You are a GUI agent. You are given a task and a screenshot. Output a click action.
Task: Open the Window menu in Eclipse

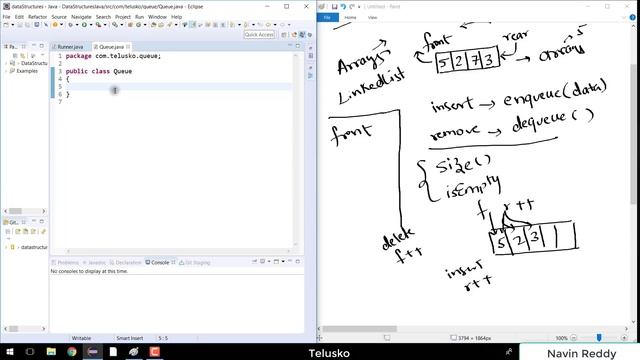coord(157,17)
